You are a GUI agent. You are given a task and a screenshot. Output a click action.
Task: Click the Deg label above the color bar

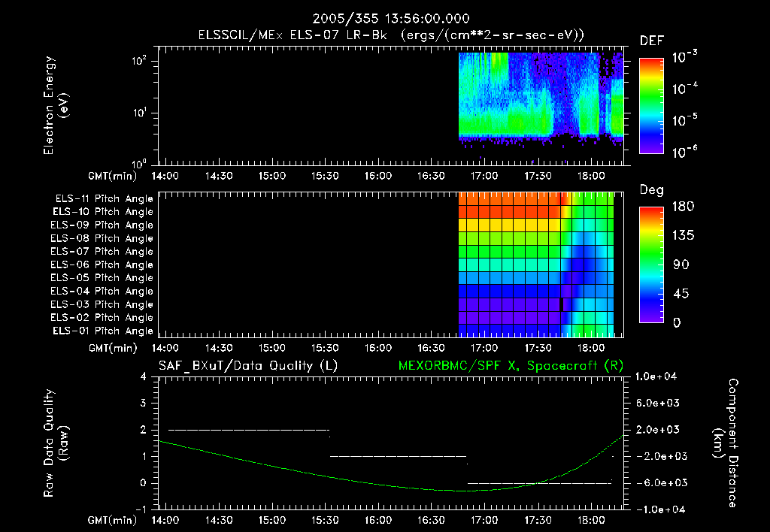tap(652, 190)
